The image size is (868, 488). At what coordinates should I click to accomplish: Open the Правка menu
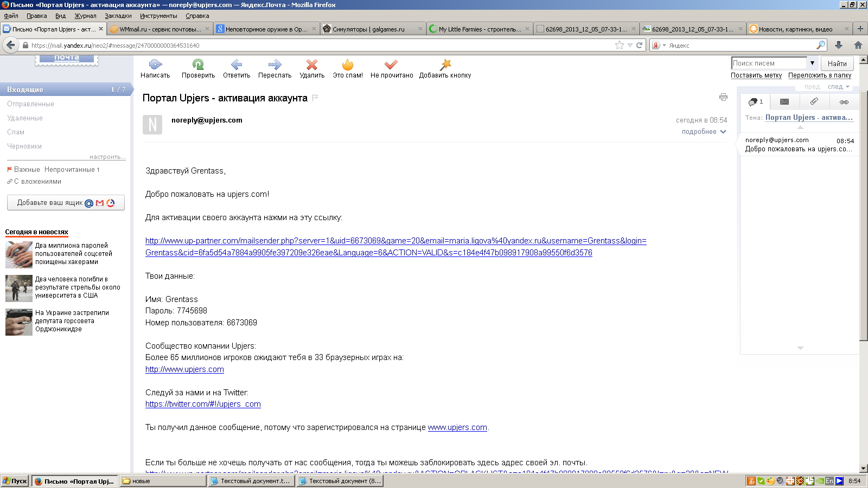pos(37,16)
